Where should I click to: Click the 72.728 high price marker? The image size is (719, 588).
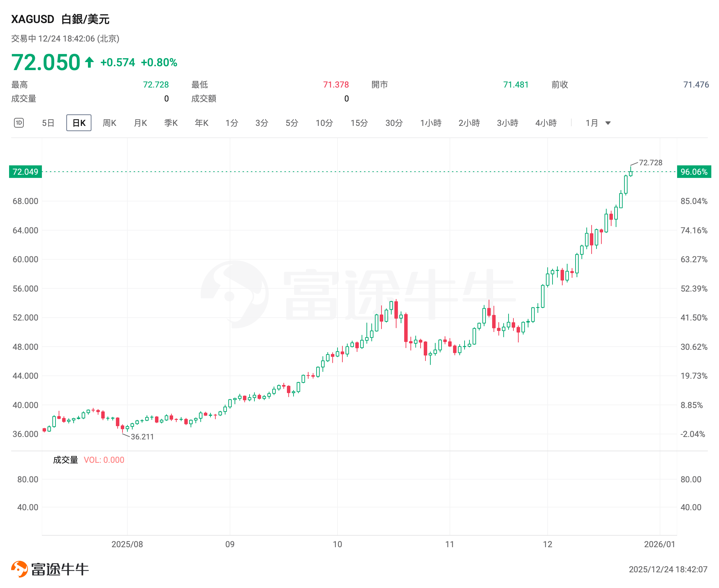pyautogui.click(x=650, y=163)
